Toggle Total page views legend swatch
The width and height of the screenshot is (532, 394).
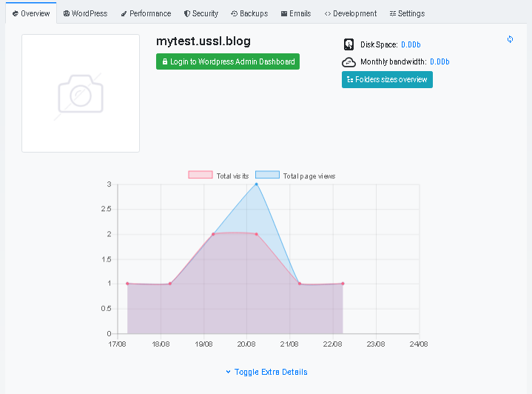267,175
